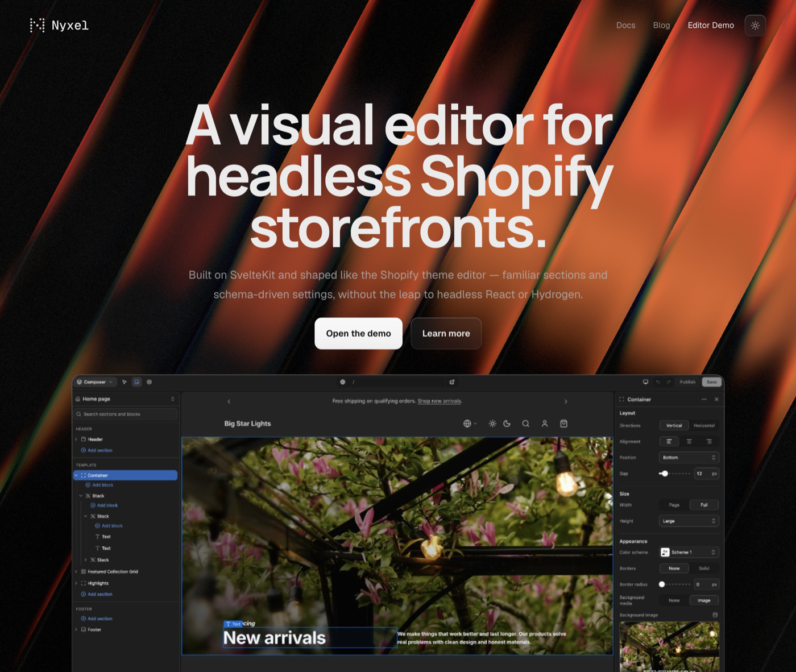The height and width of the screenshot is (672, 796).
Task: Click the storefront account icon
Action: click(x=545, y=424)
